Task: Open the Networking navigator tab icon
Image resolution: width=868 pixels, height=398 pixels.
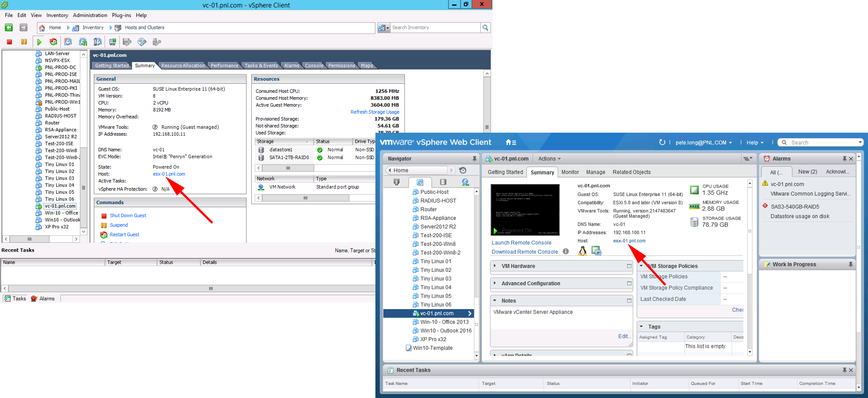Action: click(x=465, y=182)
